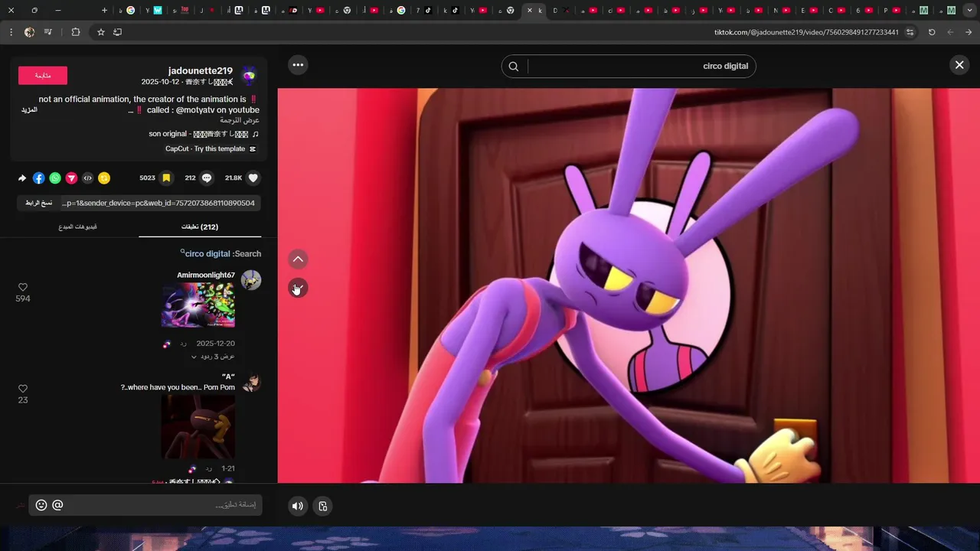Click the browser media control icon
The width and height of the screenshot is (980, 551).
coord(47,32)
